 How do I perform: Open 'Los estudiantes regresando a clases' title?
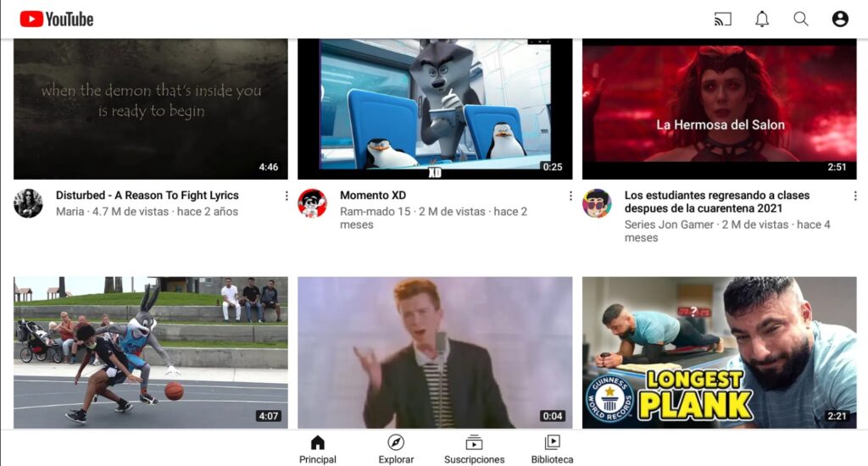tap(716, 202)
